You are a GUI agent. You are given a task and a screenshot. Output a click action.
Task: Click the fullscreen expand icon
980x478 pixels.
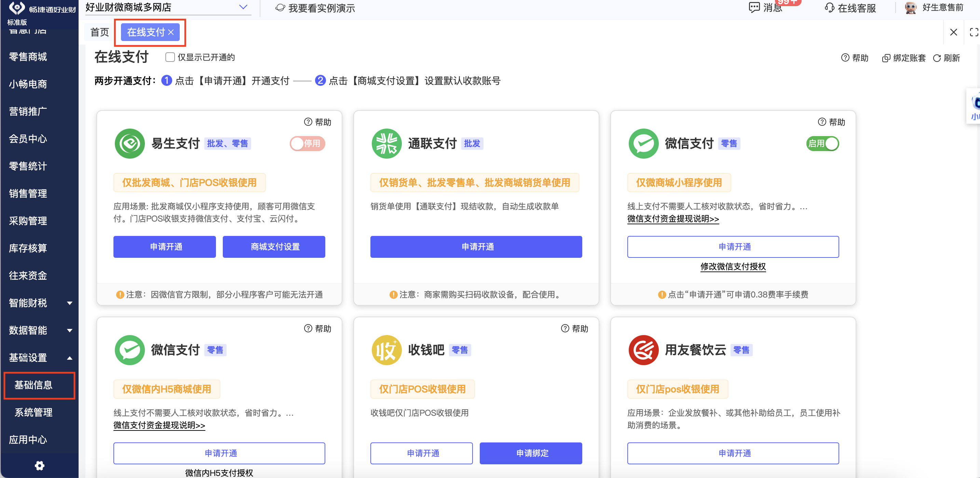click(974, 32)
